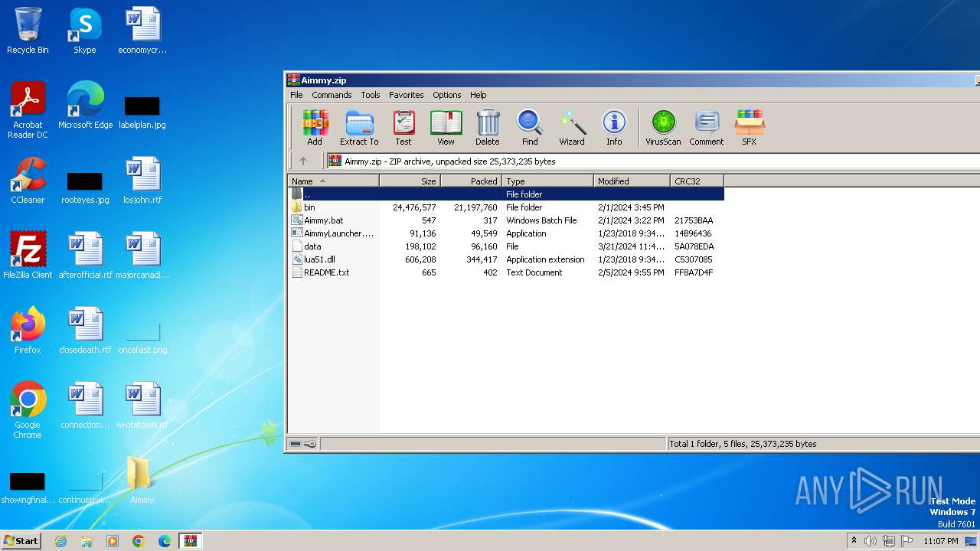Go up one folder level arrow
This screenshot has width=980, height=551.
pos(303,161)
